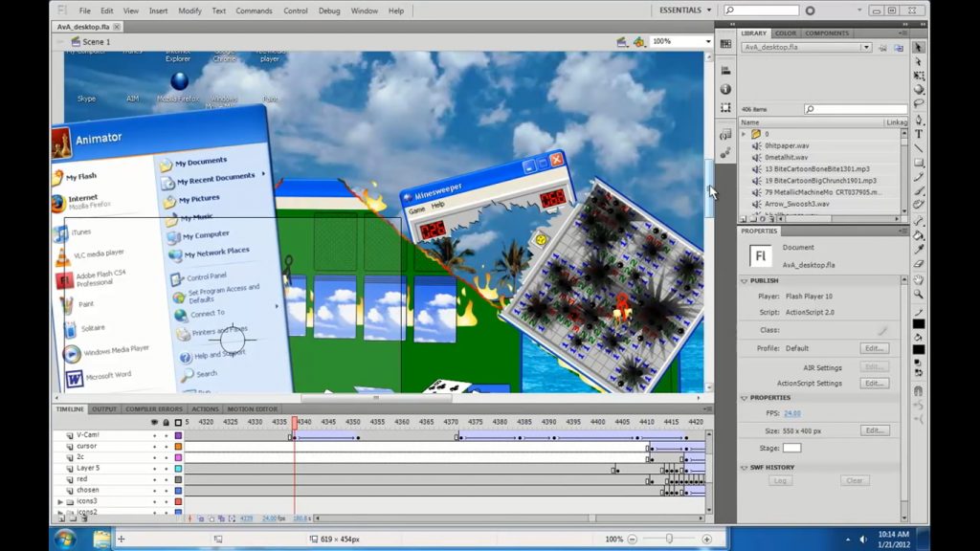Open the Align panel icon
The height and width of the screenshot is (551, 980).
click(725, 71)
